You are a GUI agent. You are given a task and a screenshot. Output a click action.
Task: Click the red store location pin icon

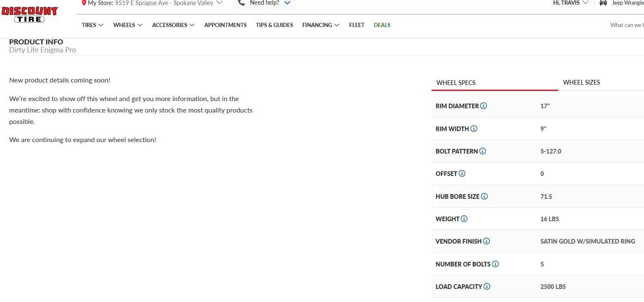(x=84, y=3)
